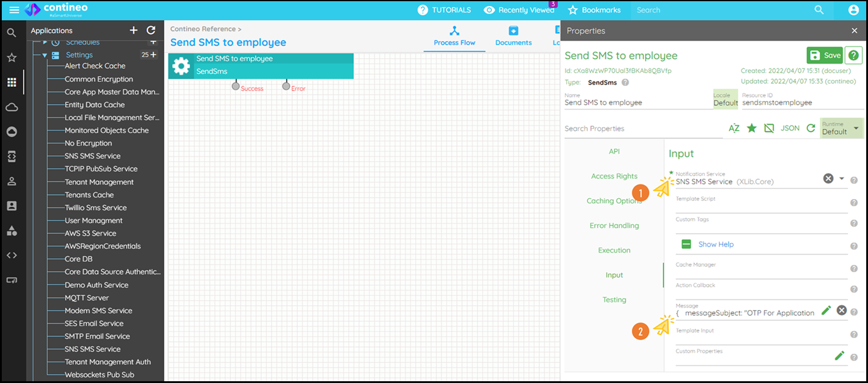Switch to the Documents tab
868x383 pixels.
[513, 36]
